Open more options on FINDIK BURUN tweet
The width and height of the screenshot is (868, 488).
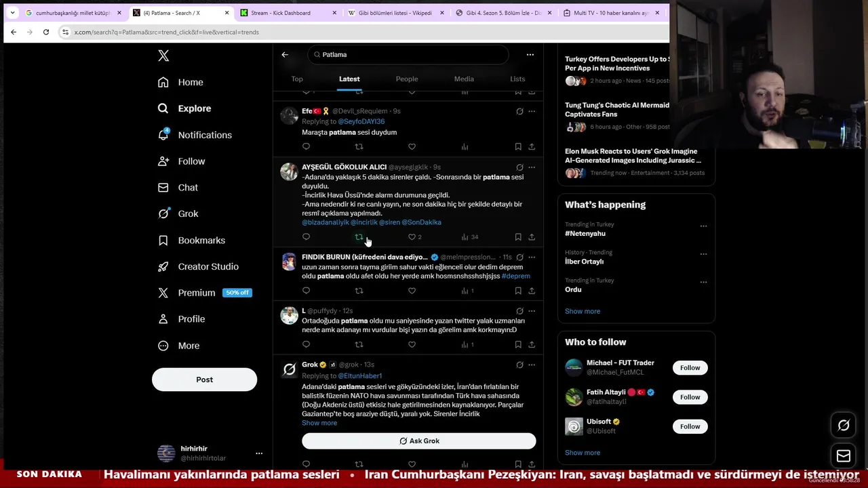coord(532,258)
